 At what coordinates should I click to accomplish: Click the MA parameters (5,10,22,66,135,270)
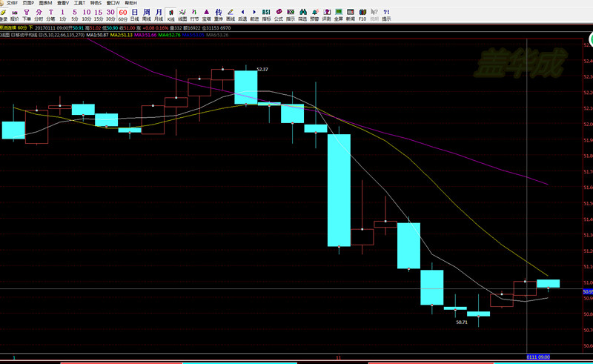(64, 35)
